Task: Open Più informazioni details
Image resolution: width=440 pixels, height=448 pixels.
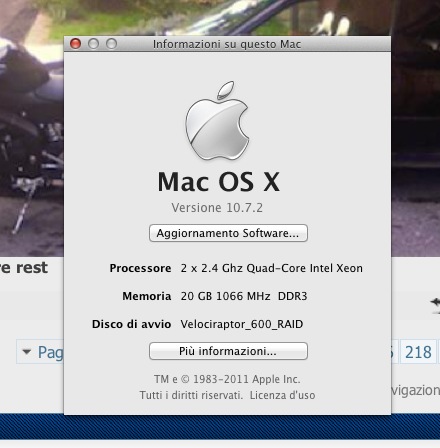Action: [228, 351]
